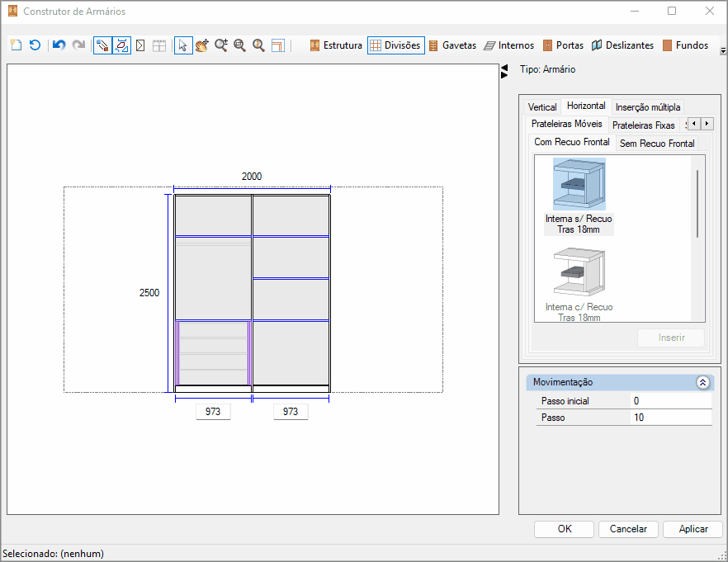Image resolution: width=728 pixels, height=562 pixels.
Task: Select the Horizontal tab
Action: [x=586, y=106]
